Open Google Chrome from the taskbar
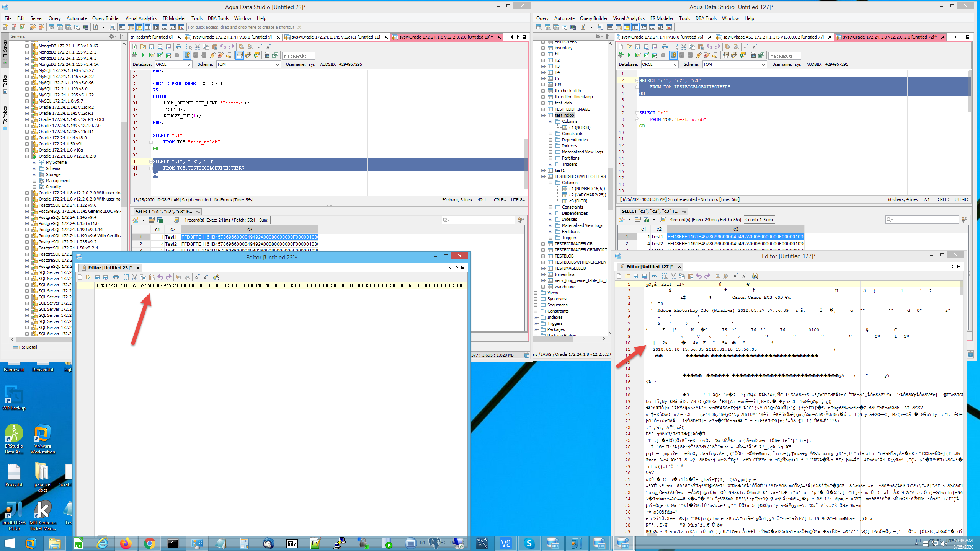Viewport: 980px width, 551px height. tap(149, 543)
